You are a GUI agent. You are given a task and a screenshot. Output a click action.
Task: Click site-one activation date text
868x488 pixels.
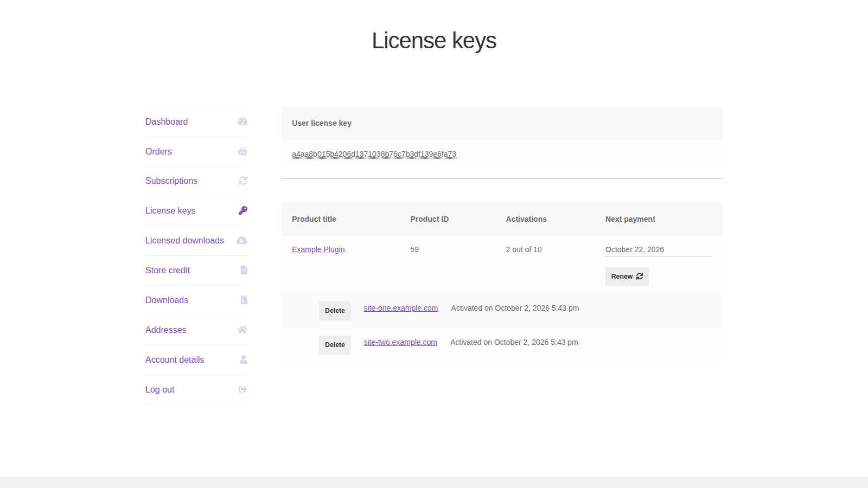click(515, 308)
